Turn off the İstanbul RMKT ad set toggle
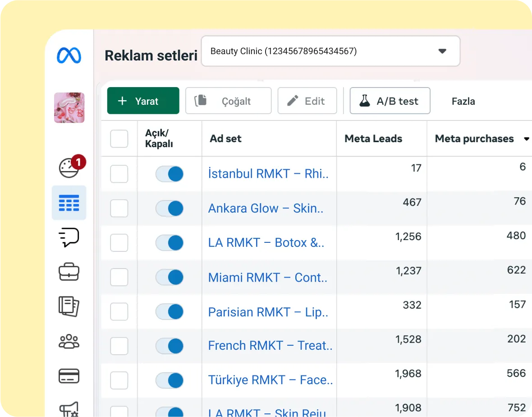The height and width of the screenshot is (417, 532). coord(170,174)
